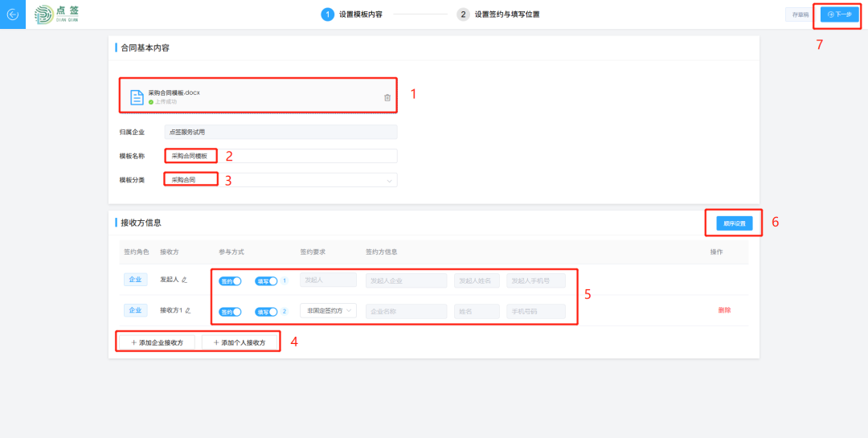Click the 模板名称 input field
The image size is (868, 438).
[280, 156]
